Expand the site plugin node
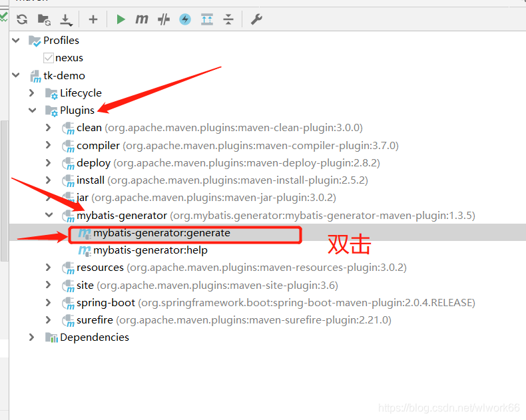Viewport: 526px width, 420px height. click(49, 285)
